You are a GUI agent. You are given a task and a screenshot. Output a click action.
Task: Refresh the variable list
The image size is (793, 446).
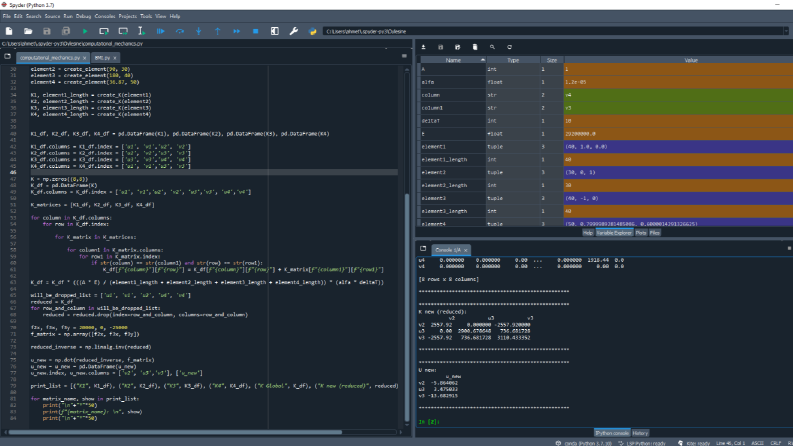click(x=509, y=47)
